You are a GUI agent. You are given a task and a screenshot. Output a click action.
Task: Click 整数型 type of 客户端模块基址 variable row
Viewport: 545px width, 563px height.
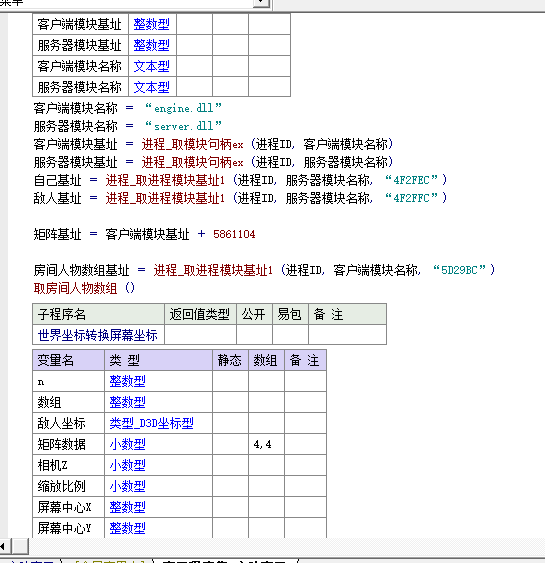point(152,24)
